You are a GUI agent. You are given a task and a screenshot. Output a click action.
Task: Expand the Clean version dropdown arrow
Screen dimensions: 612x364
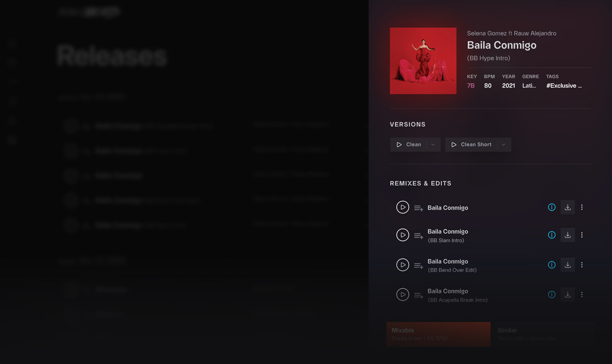[x=433, y=145]
